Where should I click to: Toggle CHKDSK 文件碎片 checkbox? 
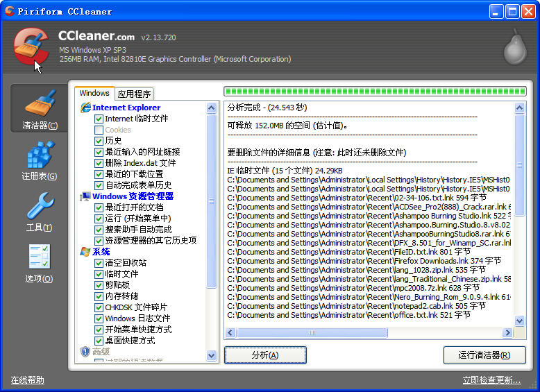[x=99, y=307]
